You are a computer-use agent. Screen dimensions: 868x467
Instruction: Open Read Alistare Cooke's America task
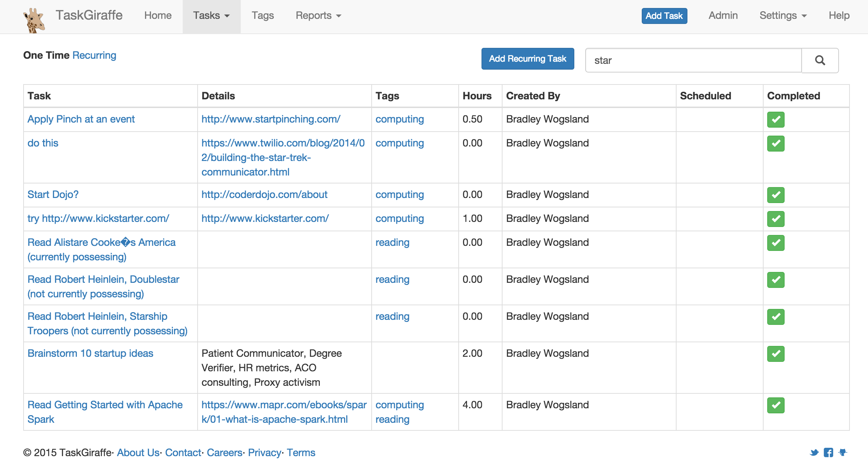pos(102,250)
